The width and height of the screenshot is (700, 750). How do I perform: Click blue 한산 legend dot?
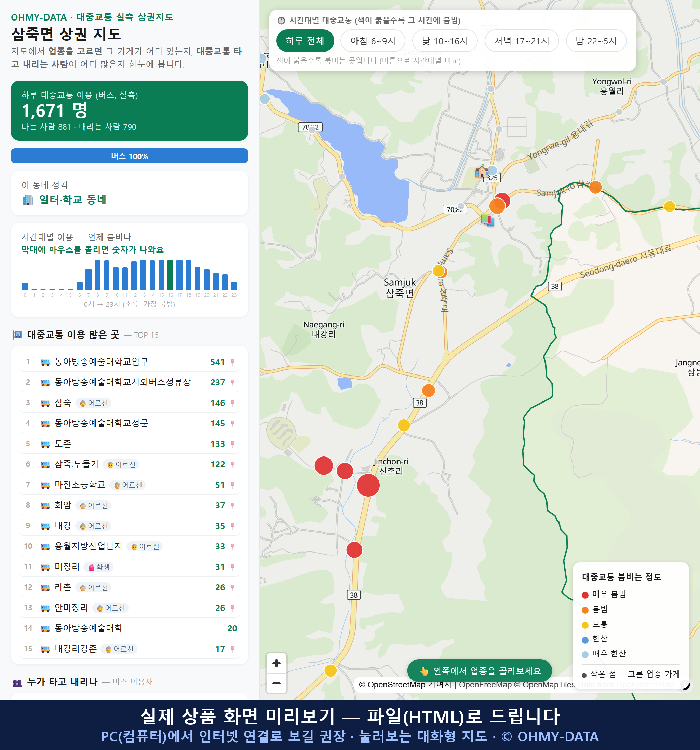(585, 640)
